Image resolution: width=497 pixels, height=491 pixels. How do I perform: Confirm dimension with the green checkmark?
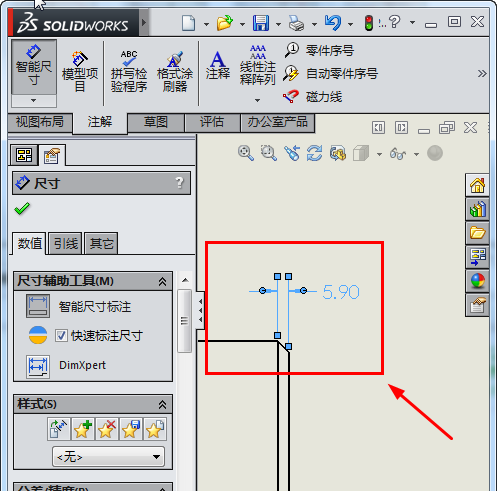pos(22,209)
